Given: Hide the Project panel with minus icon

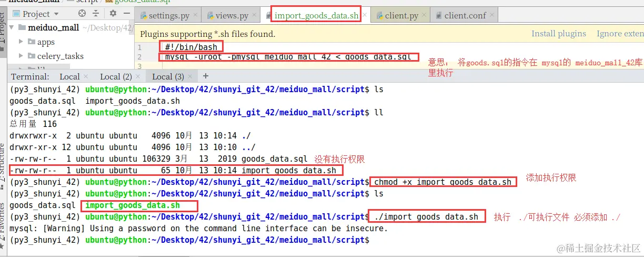Looking at the screenshot, I should (x=126, y=14).
